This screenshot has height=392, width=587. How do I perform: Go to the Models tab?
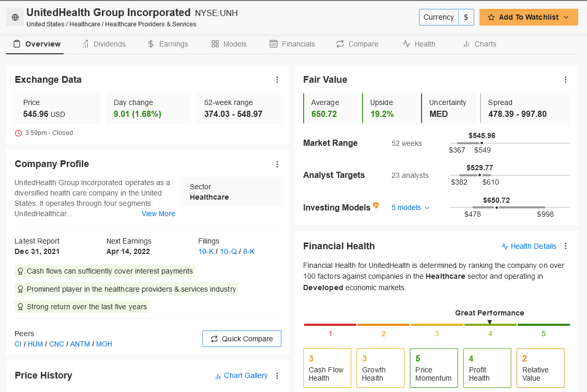(229, 44)
